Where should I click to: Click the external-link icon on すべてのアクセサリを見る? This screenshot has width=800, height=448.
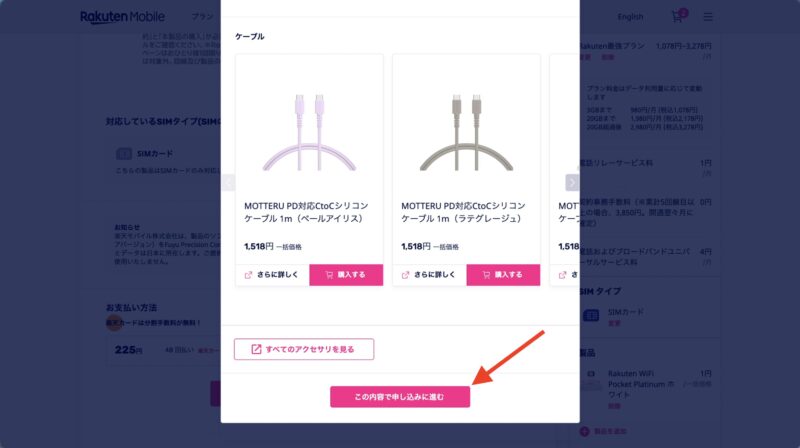256,349
